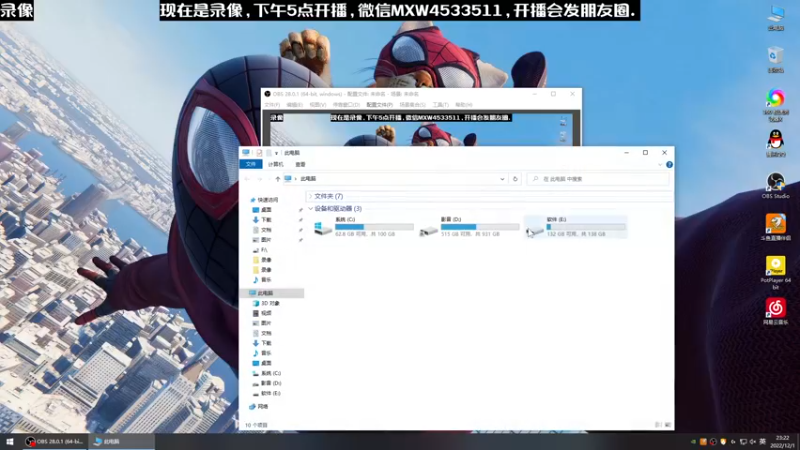Select pinned 图片 under quick access

tap(262, 240)
